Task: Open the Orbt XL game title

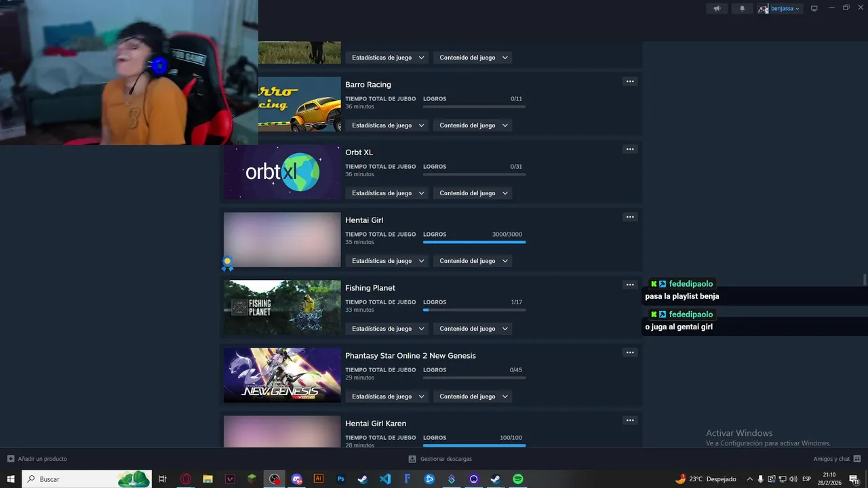Action: [x=359, y=152]
